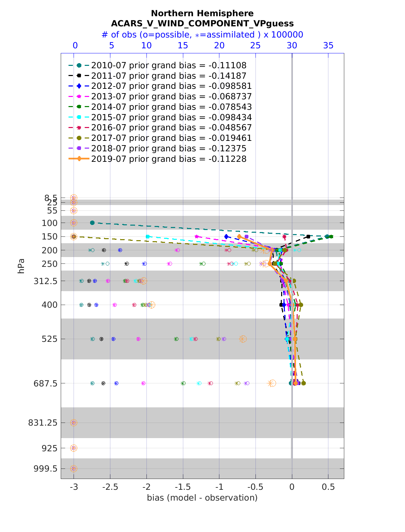Screen dimensions: 405x532
Task: Click the black 2011-07 data point at 150 hPa
Action: [x=308, y=236]
